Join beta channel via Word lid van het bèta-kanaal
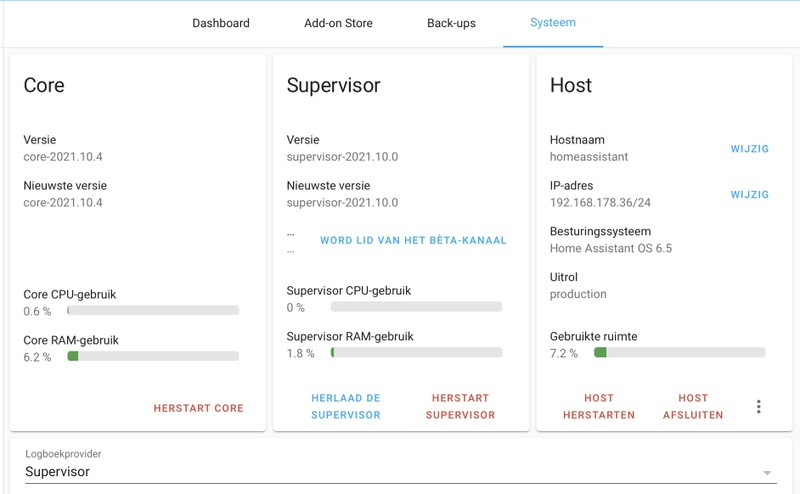 [x=413, y=240]
